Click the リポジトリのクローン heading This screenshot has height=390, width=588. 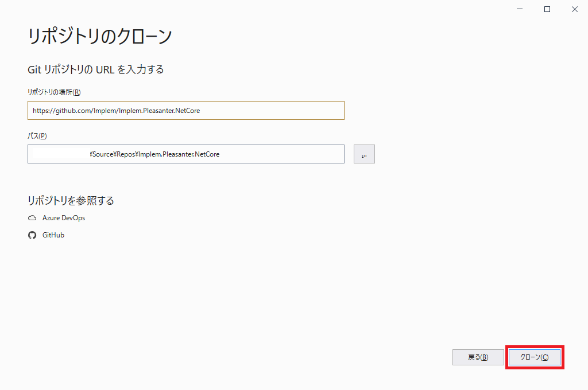click(x=100, y=36)
